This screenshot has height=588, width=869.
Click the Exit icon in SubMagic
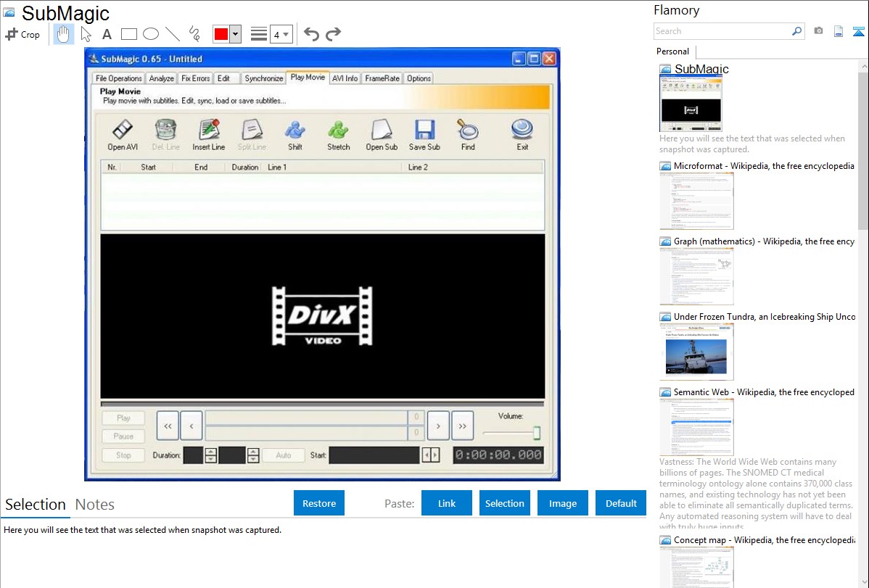[x=522, y=135]
